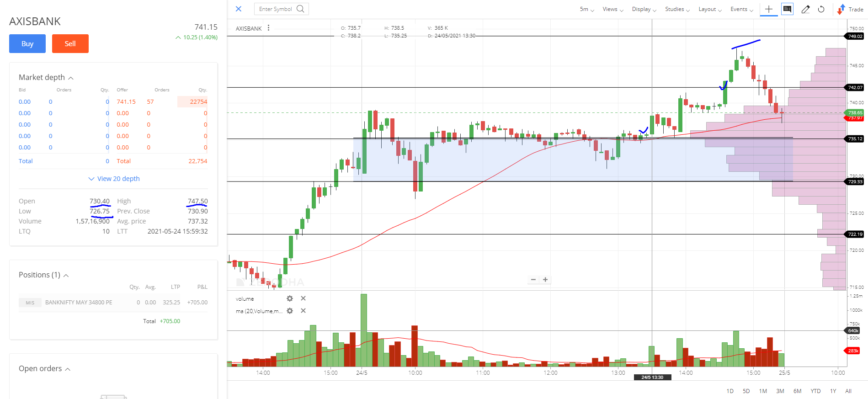The width and height of the screenshot is (868, 399).
Task: Open AXISBANK chart options three-dot menu
Action: coord(268,28)
